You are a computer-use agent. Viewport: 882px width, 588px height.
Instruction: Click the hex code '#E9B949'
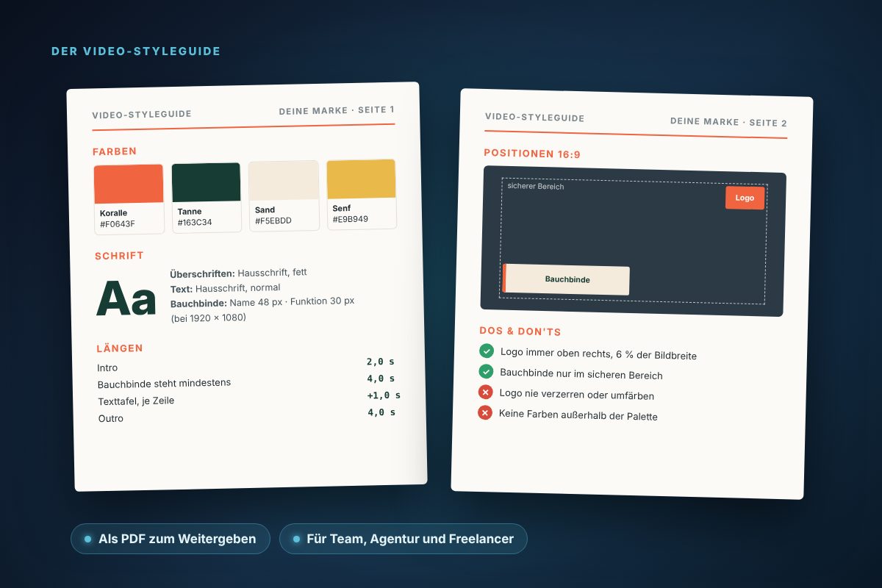[351, 219]
